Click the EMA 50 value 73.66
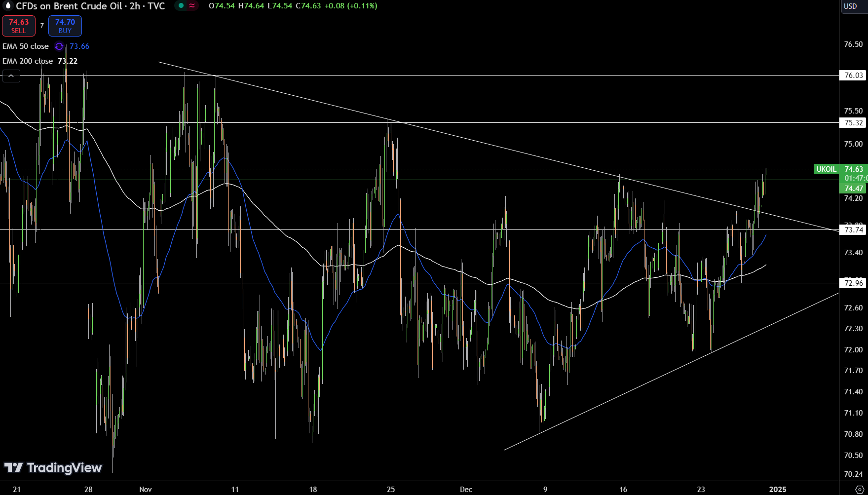 point(79,46)
